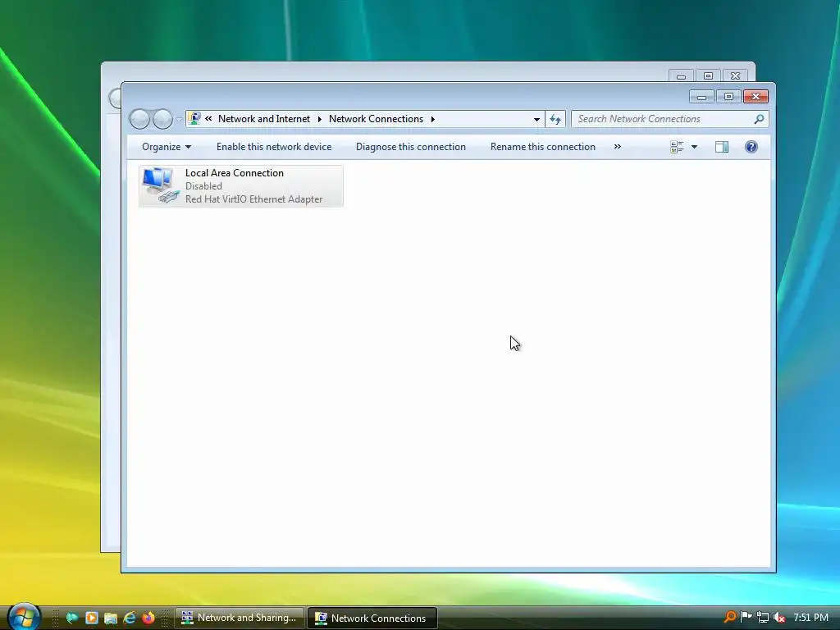840x630 pixels.
Task: Switch to Network and Sharing taskbar button
Action: click(240, 618)
